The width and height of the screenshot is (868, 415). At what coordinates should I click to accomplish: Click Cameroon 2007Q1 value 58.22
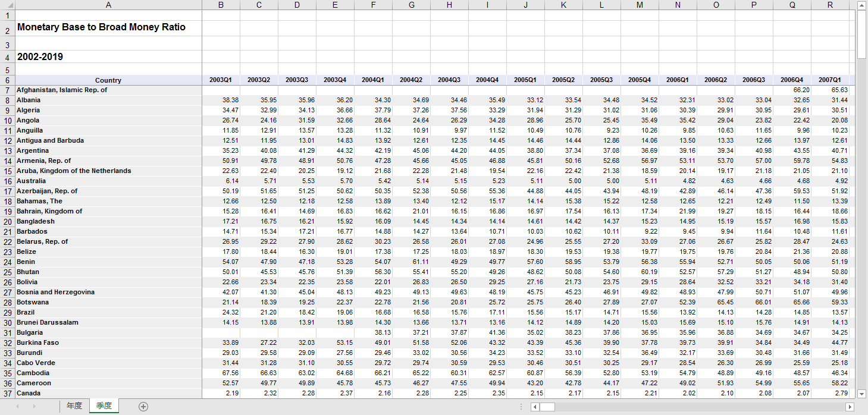coord(830,383)
